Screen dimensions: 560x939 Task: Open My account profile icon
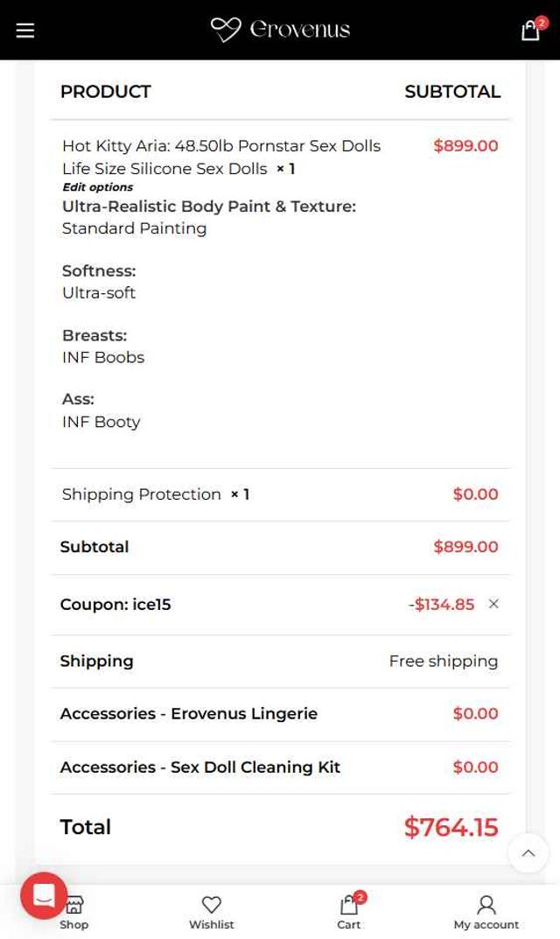(486, 911)
